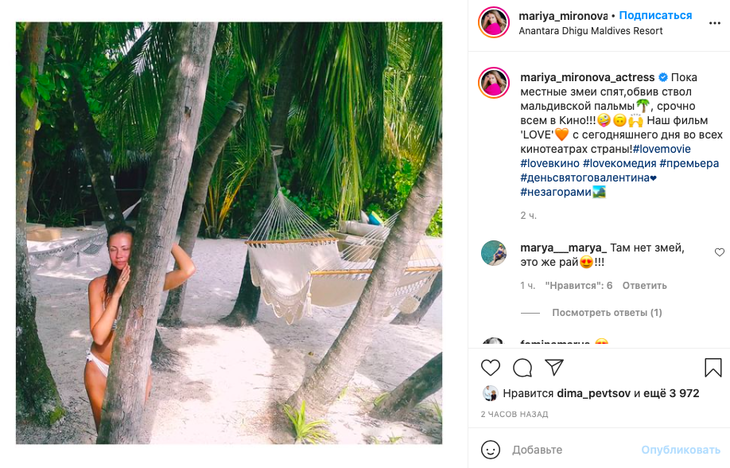The width and height of the screenshot is (730, 468).
Task: Open marya___marya_ commenter's avatar
Action: [493, 253]
